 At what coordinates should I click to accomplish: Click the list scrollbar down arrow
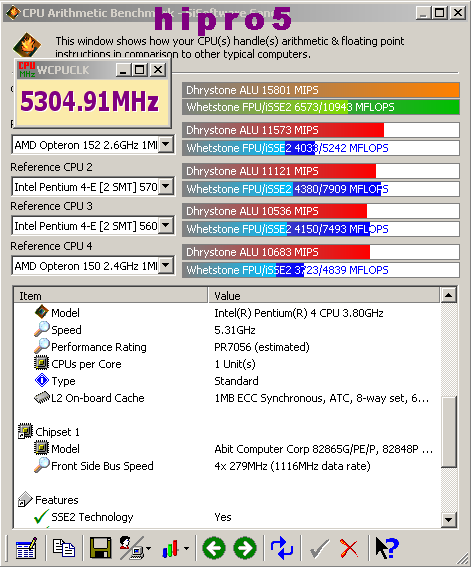pyautogui.click(x=448, y=520)
